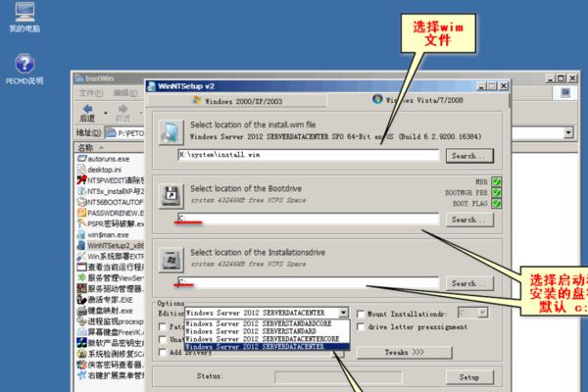Open the Back button history dropdown arrow

(x=106, y=113)
